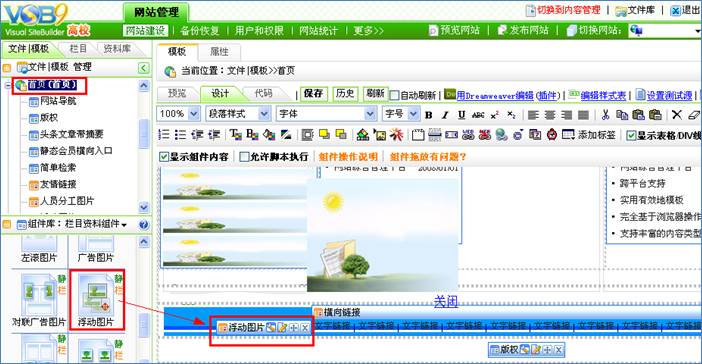Click the 保存 button

(x=313, y=93)
